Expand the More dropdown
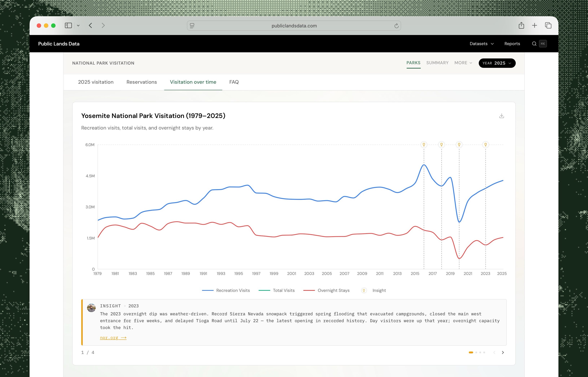 [463, 63]
